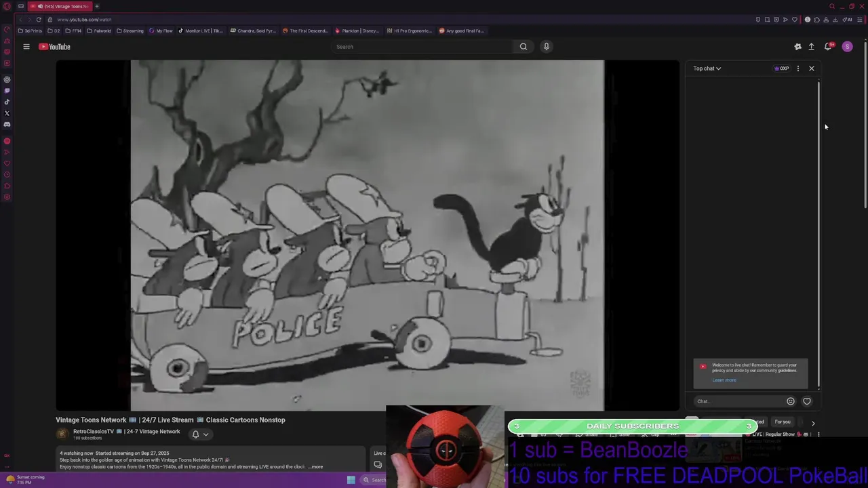Open the Monitor LIVE TikTok bookmark

pos(200,30)
